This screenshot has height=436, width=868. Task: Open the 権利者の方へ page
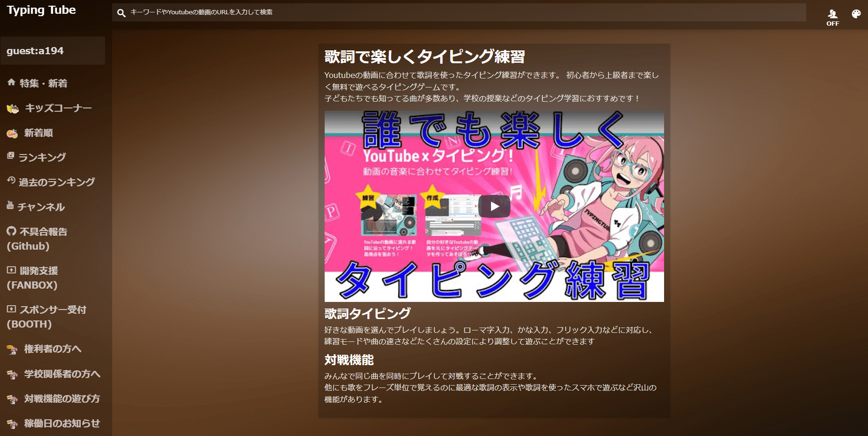[53, 349]
